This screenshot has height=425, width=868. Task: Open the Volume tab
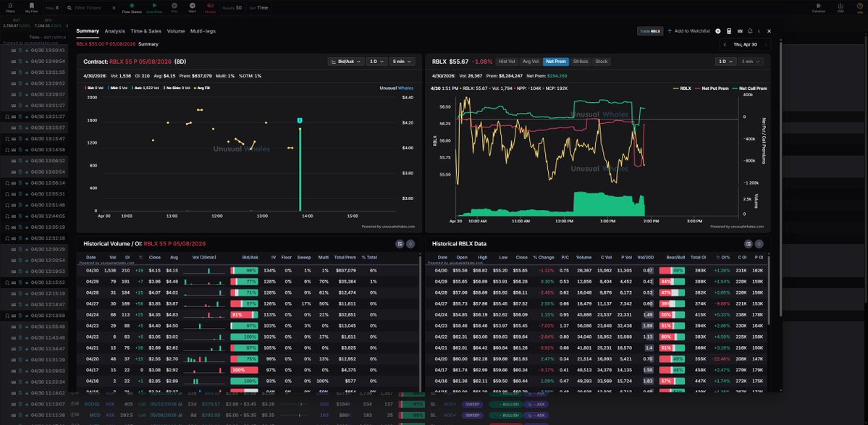[x=176, y=31]
